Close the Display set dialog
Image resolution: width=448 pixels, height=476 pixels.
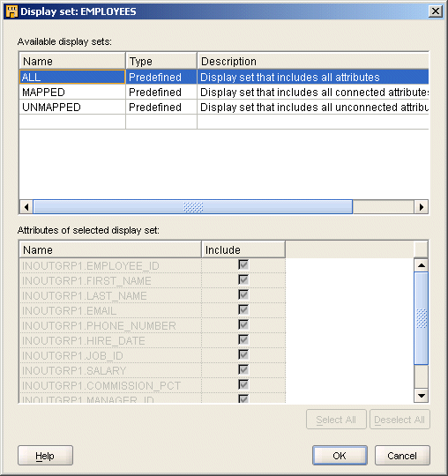pos(436,11)
